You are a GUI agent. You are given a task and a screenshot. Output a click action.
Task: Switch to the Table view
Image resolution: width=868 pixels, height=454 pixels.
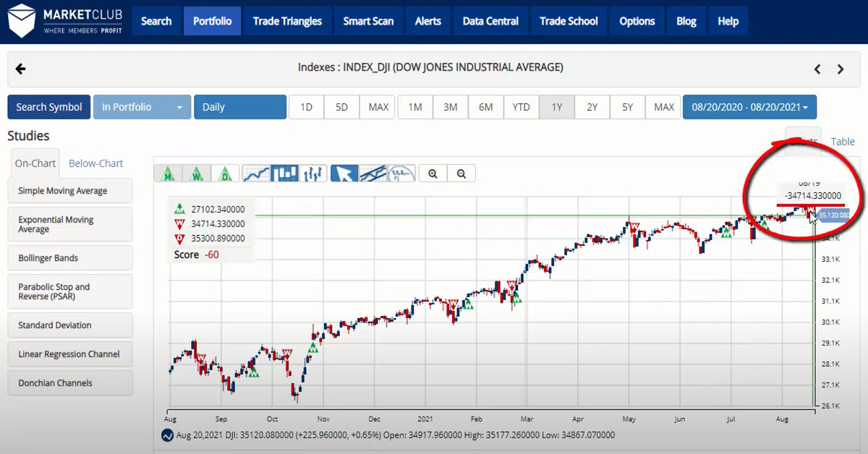pyautogui.click(x=841, y=142)
